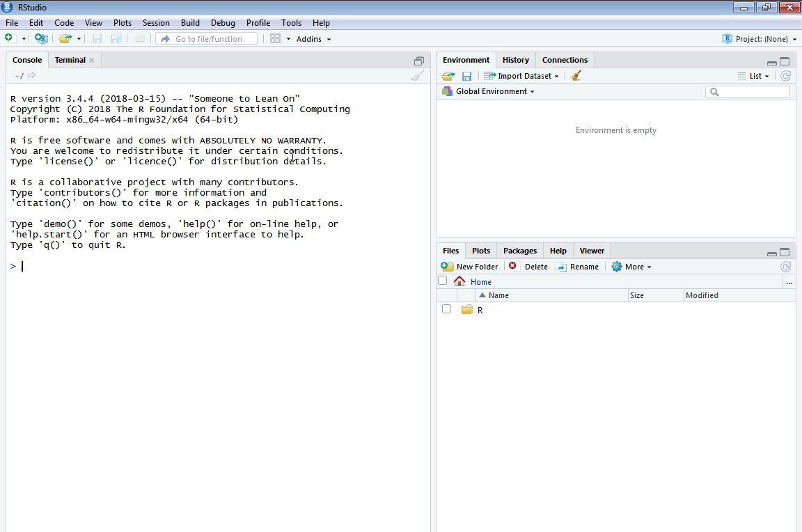Expand the More dropdown in Files pane
This screenshot has height=532, width=802.
(x=631, y=266)
